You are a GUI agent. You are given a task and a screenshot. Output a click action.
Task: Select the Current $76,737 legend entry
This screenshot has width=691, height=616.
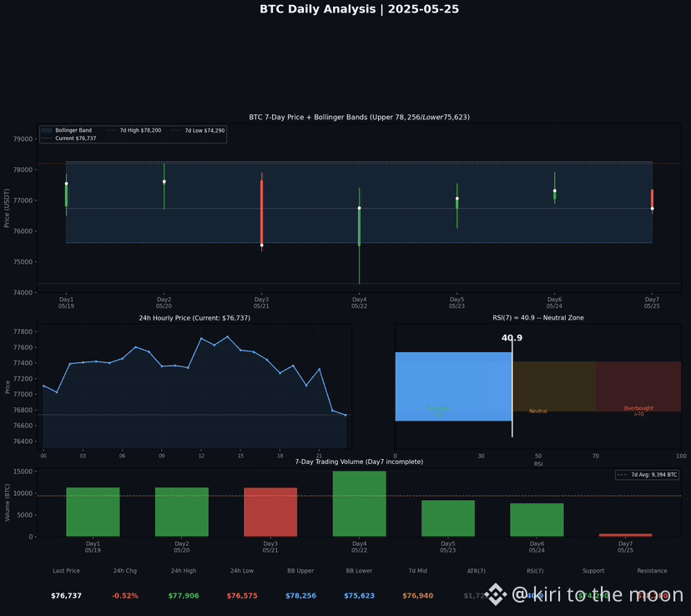pos(68,139)
